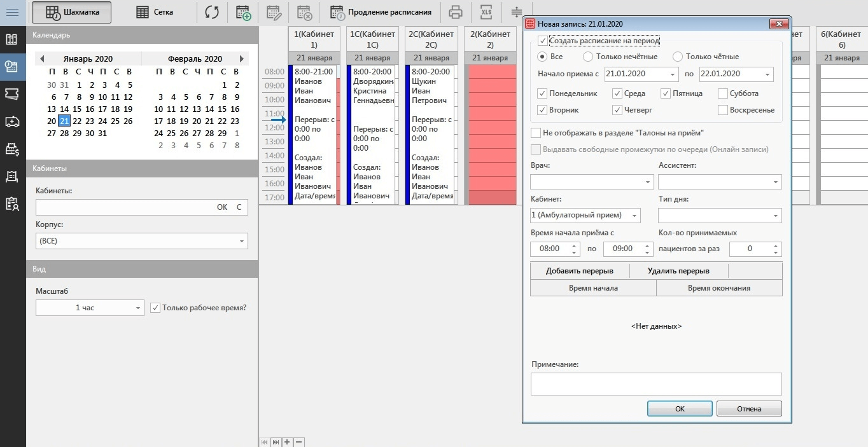Click OK in the new record dialog
Viewport: 868px width, 447px height.
click(x=680, y=409)
